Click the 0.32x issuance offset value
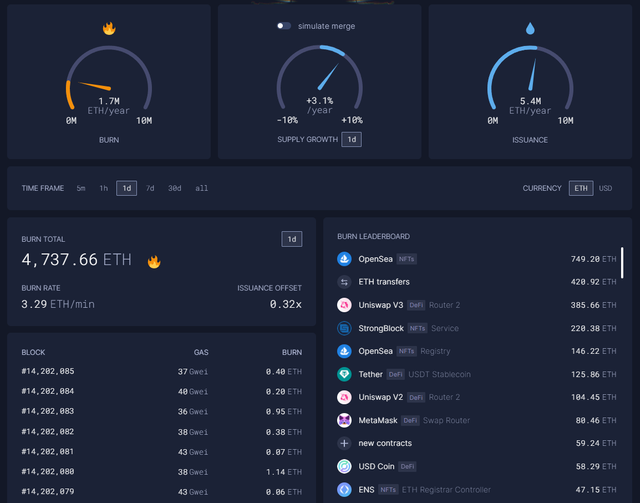Screen dimensions: 640x503 (x=286, y=304)
